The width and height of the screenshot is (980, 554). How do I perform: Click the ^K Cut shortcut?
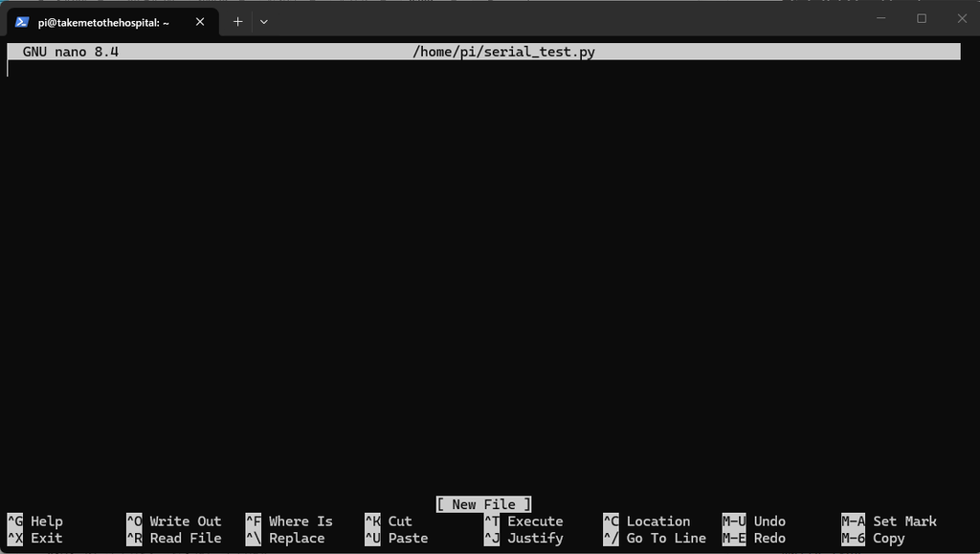[389, 521]
